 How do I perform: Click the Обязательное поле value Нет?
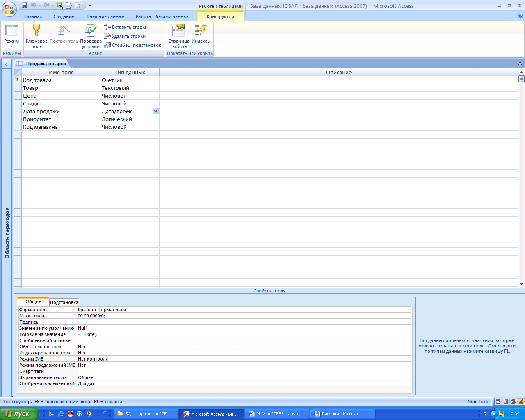(244, 347)
